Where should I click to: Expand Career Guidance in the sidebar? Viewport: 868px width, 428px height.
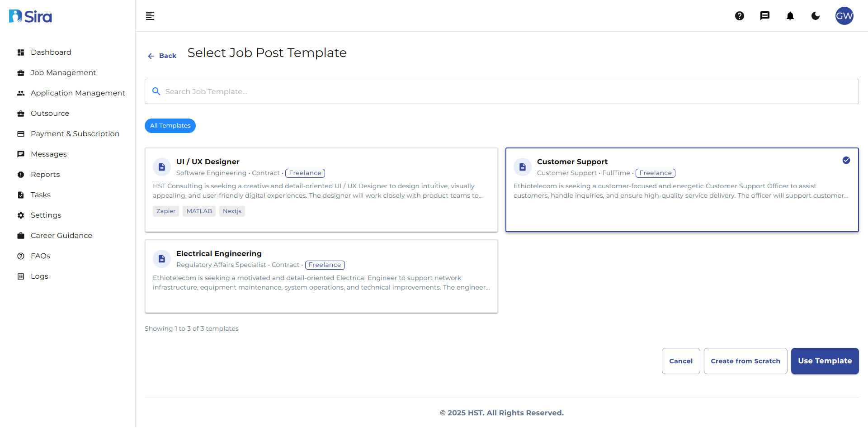(61, 235)
